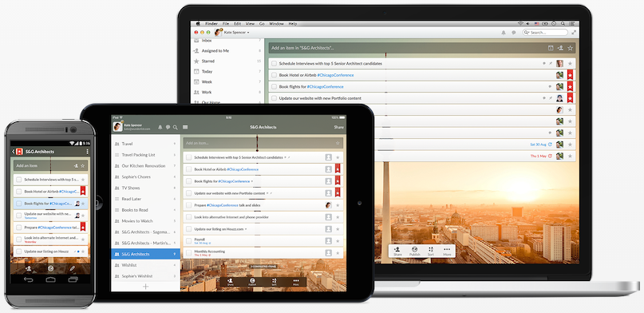Tap the Share button in the iPad header
Screen dimensions: 644x313
pos(339,127)
